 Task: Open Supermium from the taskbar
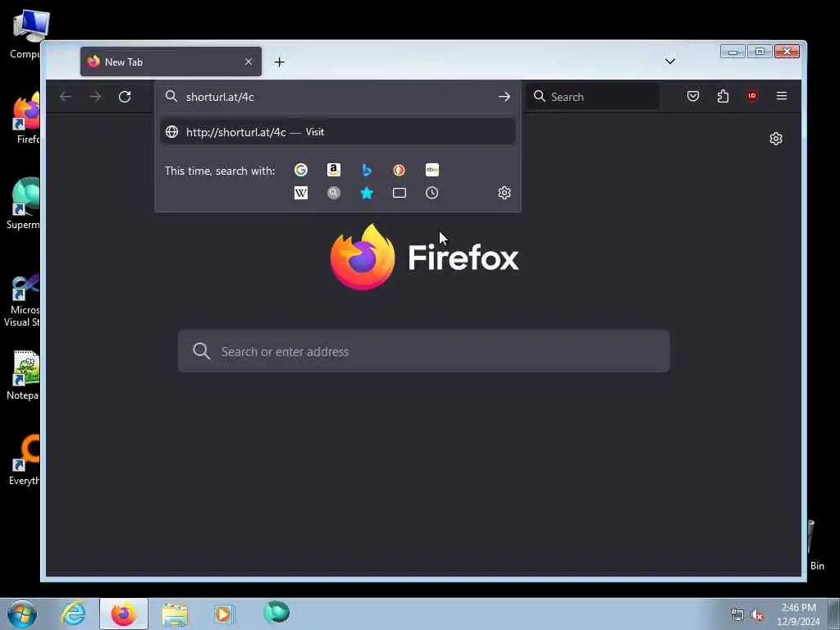pos(276,613)
